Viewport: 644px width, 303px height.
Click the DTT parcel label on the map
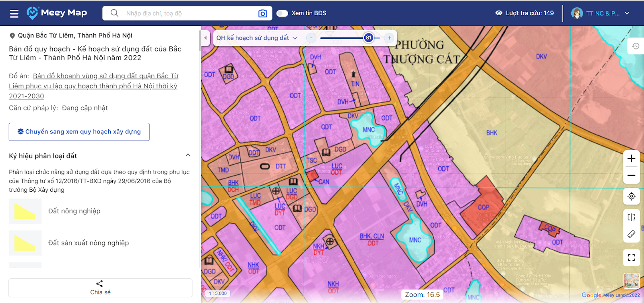click(281, 166)
